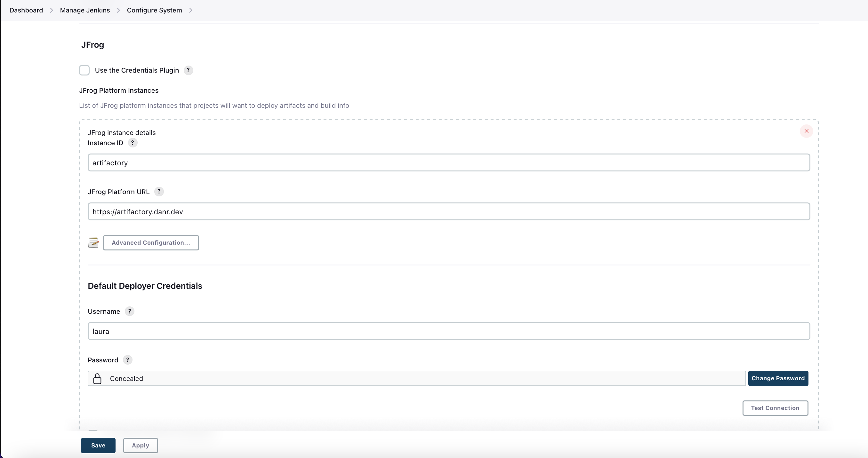Image resolution: width=868 pixels, height=458 pixels.
Task: Enable Use the Credentials Plugin checkbox
Action: click(x=84, y=70)
